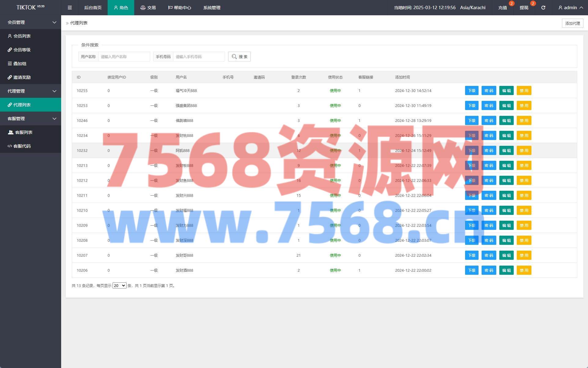Image resolution: width=588 pixels, height=368 pixels.
Task: Click the refresh icon in top bar
Action: pos(543,8)
